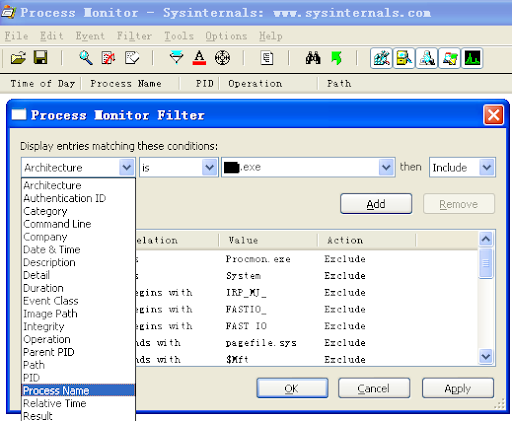This screenshot has height=421, width=512.
Task: Select the $Mft filter row
Action: coord(307,359)
